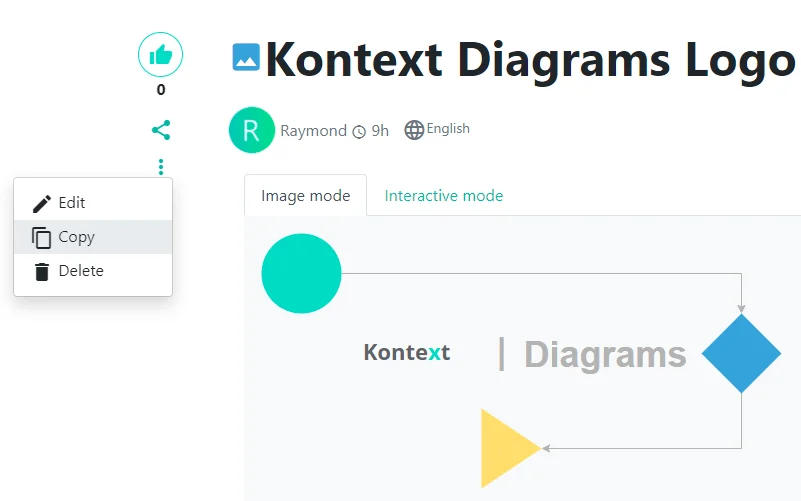
Task: Click the globe language icon
Action: click(x=414, y=130)
